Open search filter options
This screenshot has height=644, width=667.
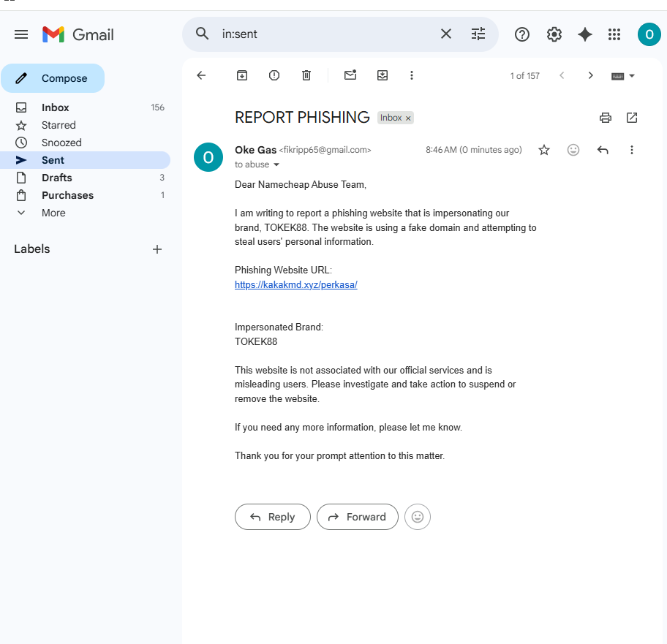click(478, 34)
